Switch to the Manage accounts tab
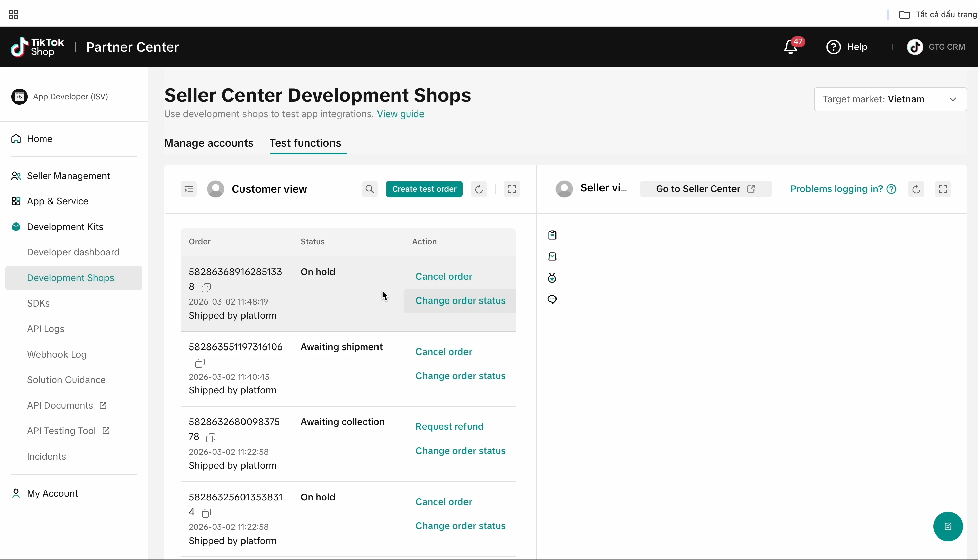This screenshot has height=560, width=978. [x=209, y=143]
